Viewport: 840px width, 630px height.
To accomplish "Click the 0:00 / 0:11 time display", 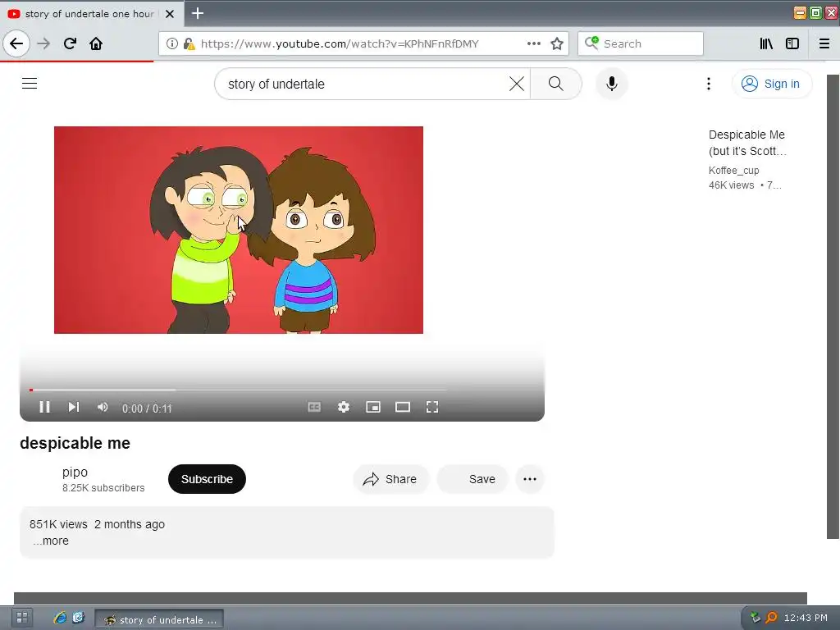I will 147,409.
